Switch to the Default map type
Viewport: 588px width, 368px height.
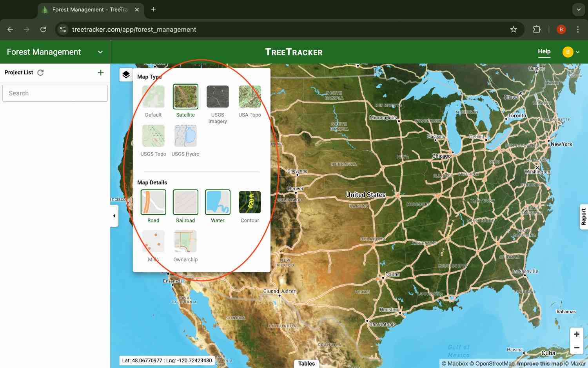(153, 97)
